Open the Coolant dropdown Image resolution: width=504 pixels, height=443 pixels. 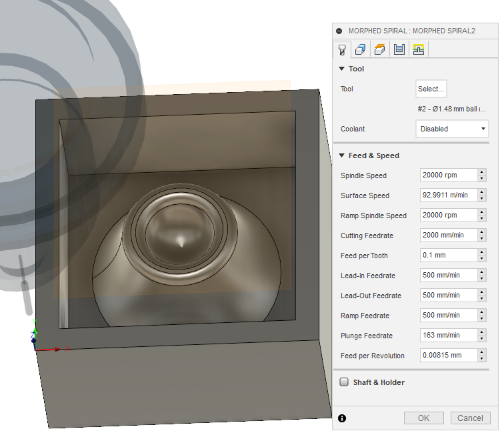point(452,129)
